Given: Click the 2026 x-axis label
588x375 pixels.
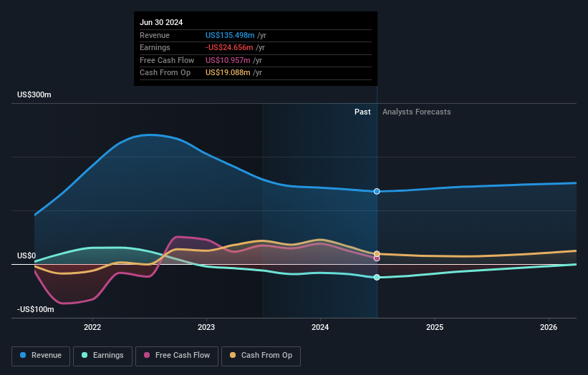Looking at the screenshot, I should coord(549,327).
